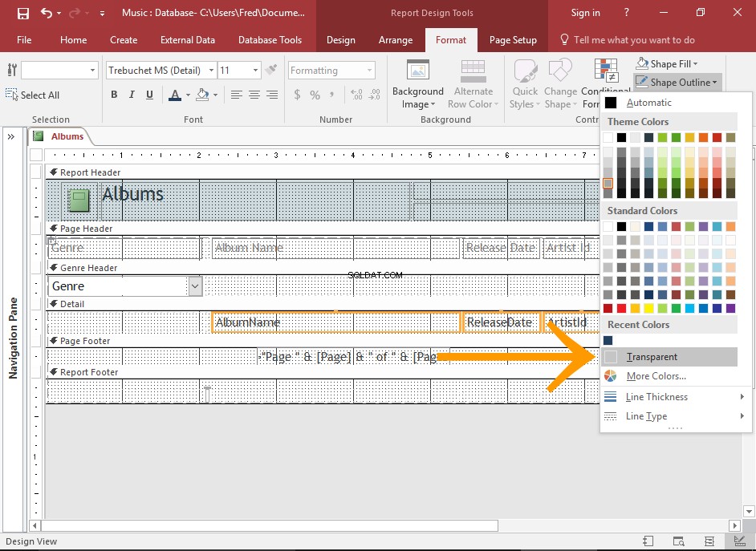
Task: Select the Album Name label in Page Header
Action: pyautogui.click(x=336, y=248)
